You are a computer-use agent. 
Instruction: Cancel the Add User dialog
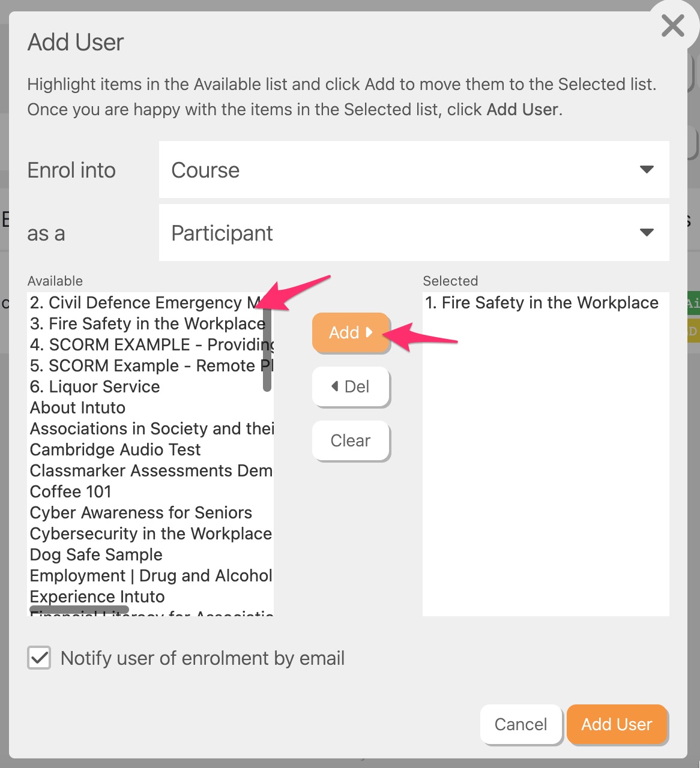point(520,724)
